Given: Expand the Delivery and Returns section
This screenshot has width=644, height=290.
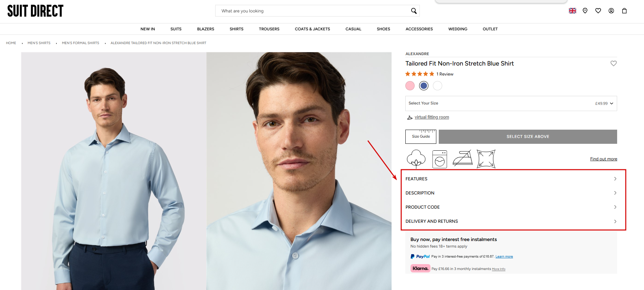Looking at the screenshot, I should [511, 221].
